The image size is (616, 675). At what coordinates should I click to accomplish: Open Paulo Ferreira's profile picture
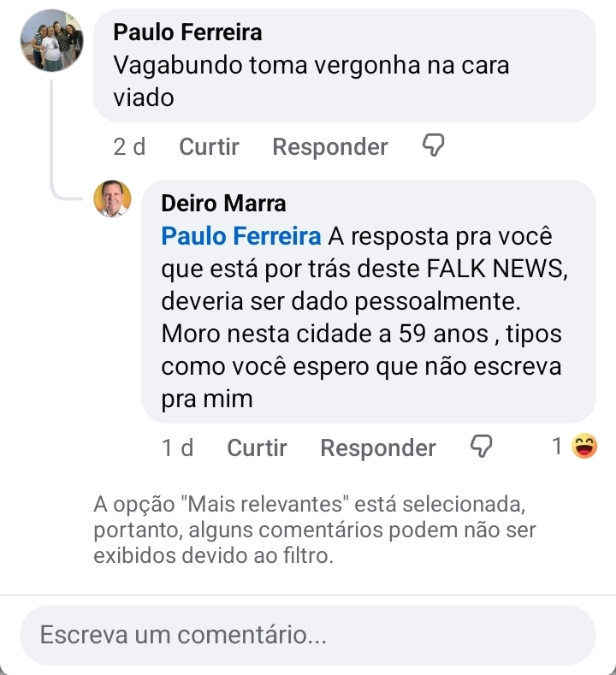tap(51, 40)
